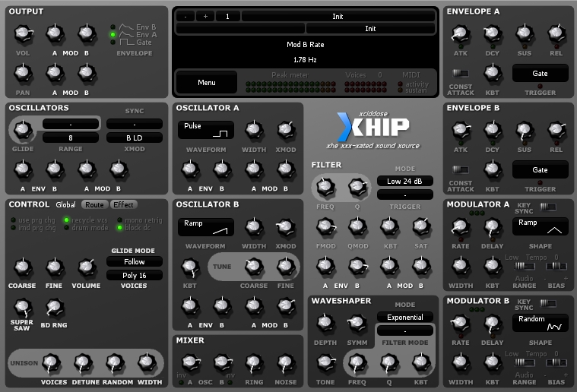Open glide mode Follow dropdown
Image resolution: width=577 pixels, height=392 pixels.
(135, 261)
